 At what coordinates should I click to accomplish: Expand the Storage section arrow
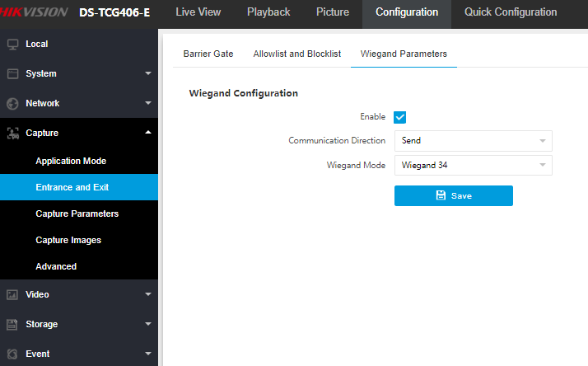[x=147, y=324]
